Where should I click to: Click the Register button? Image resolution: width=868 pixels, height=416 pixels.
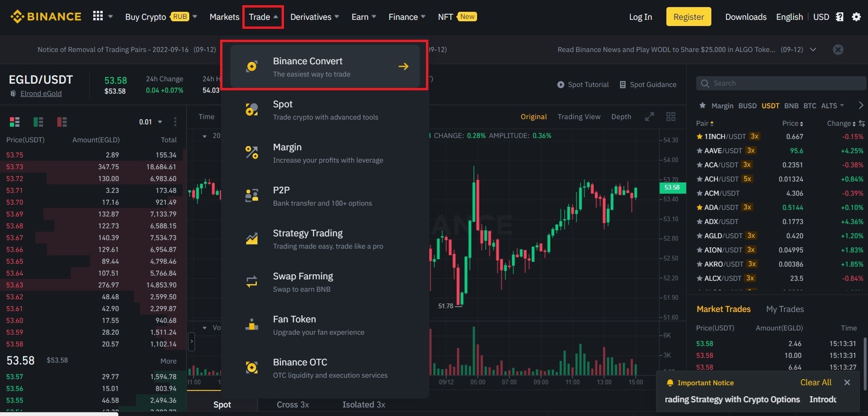pos(689,17)
